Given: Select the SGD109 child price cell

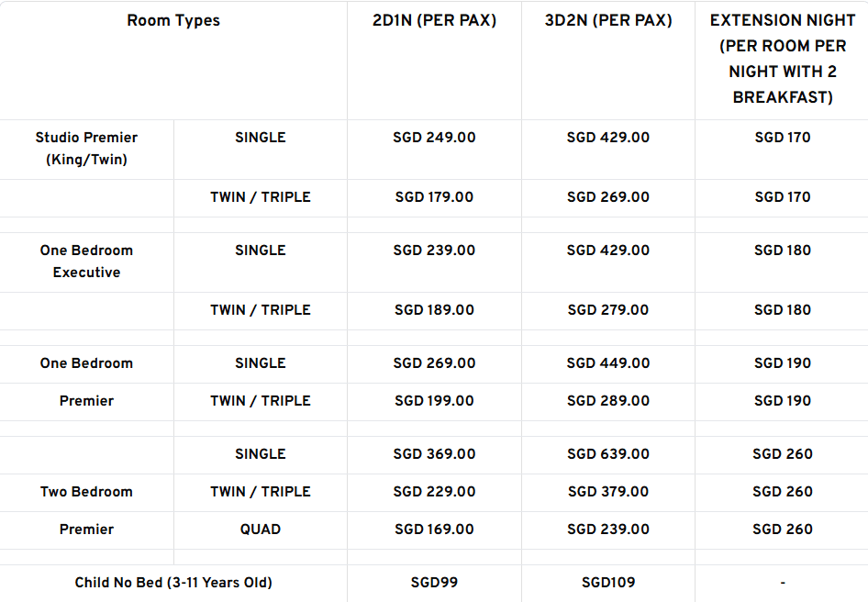Looking at the screenshot, I should [608, 583].
